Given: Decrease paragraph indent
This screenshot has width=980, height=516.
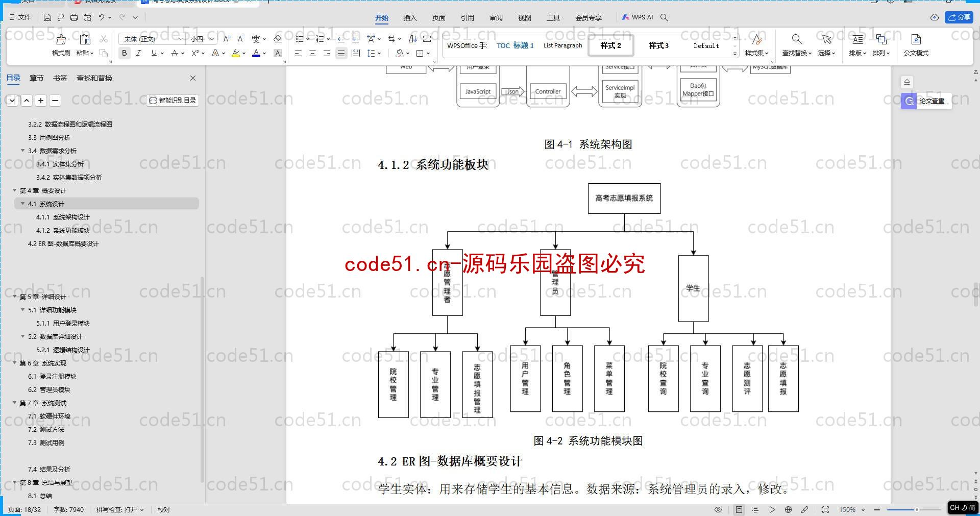Looking at the screenshot, I should [x=341, y=39].
